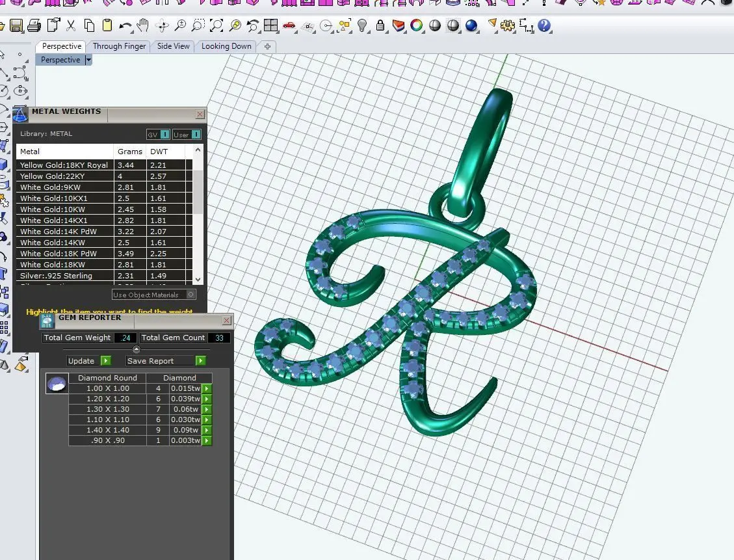Click the Total Gem Count value 33
Screen dimensions: 734x560
point(219,338)
